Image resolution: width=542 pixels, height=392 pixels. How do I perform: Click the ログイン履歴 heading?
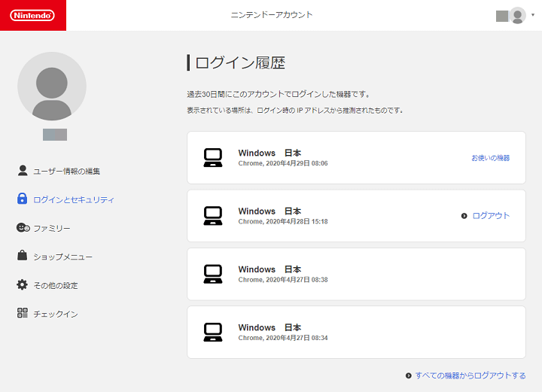coord(240,63)
